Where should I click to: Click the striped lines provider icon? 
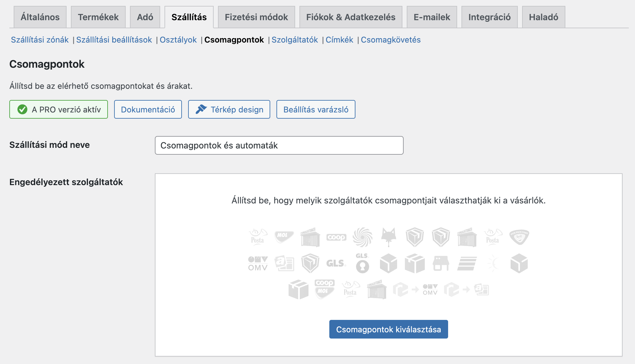[467, 263]
